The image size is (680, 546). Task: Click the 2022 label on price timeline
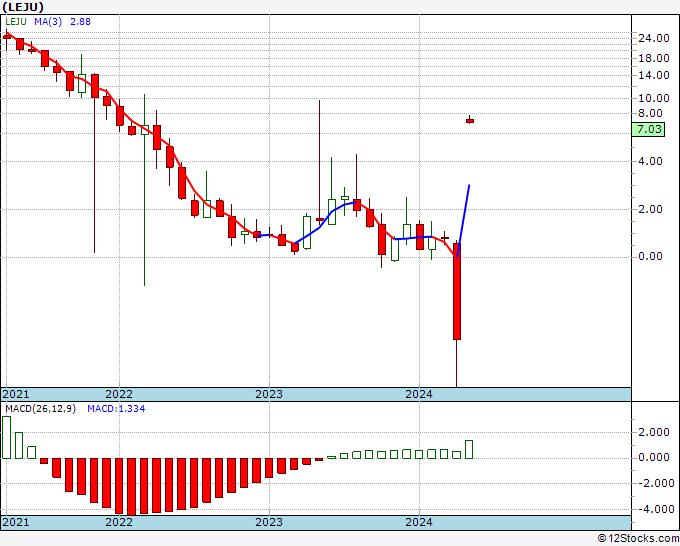pos(119,394)
